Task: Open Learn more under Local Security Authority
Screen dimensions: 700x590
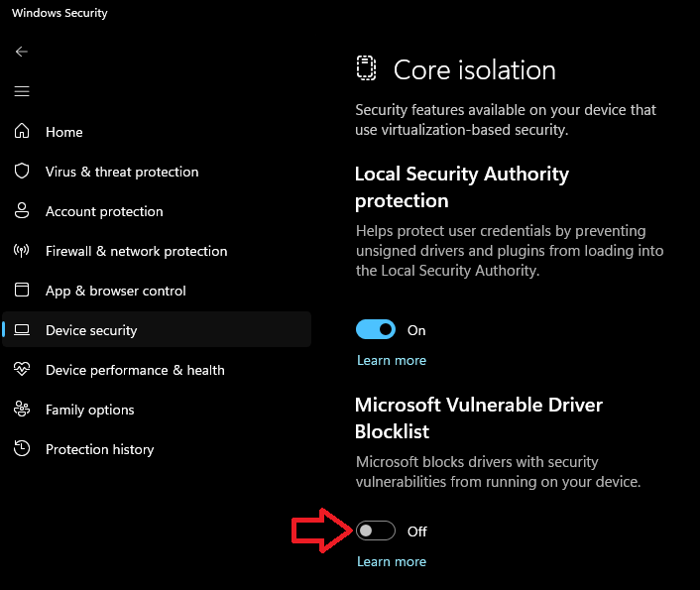Action: [392, 360]
